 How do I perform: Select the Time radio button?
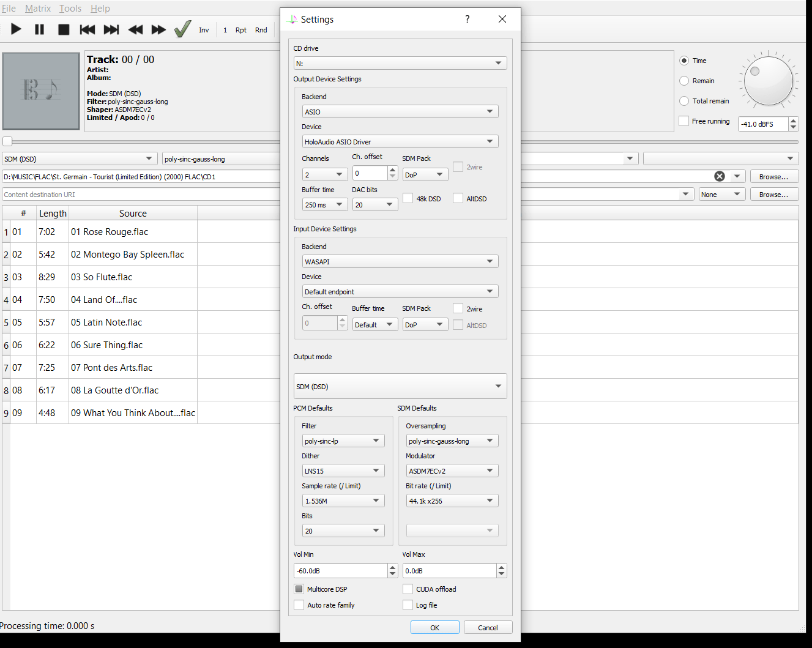tap(684, 61)
